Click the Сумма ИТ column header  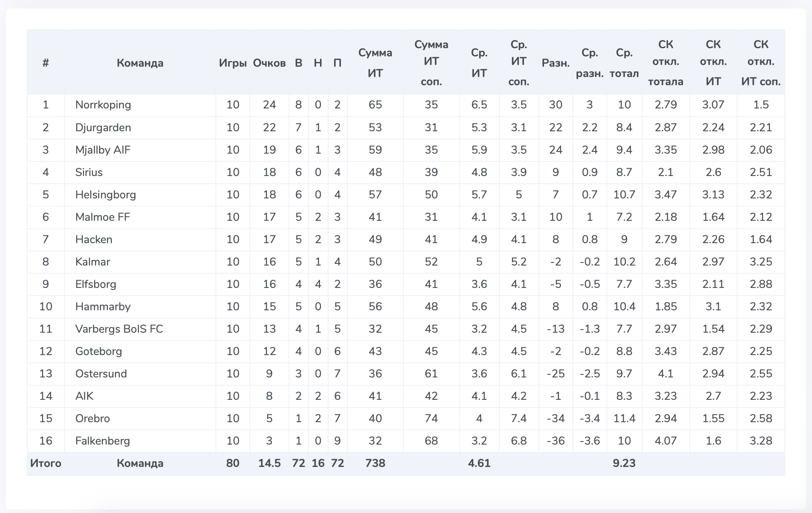click(375, 63)
